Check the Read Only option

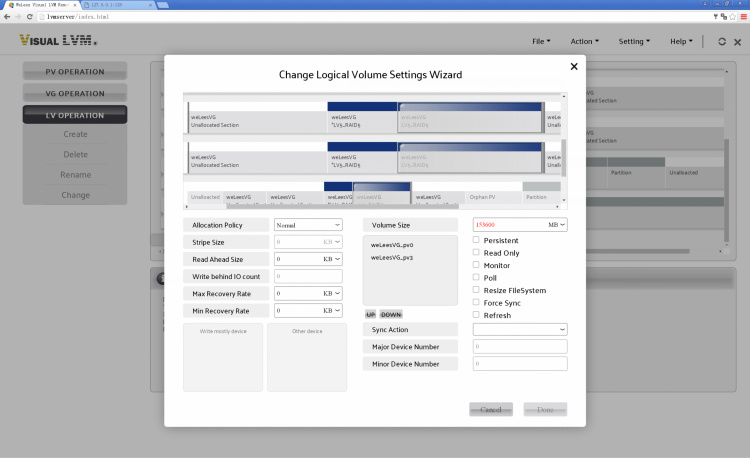[x=476, y=253]
